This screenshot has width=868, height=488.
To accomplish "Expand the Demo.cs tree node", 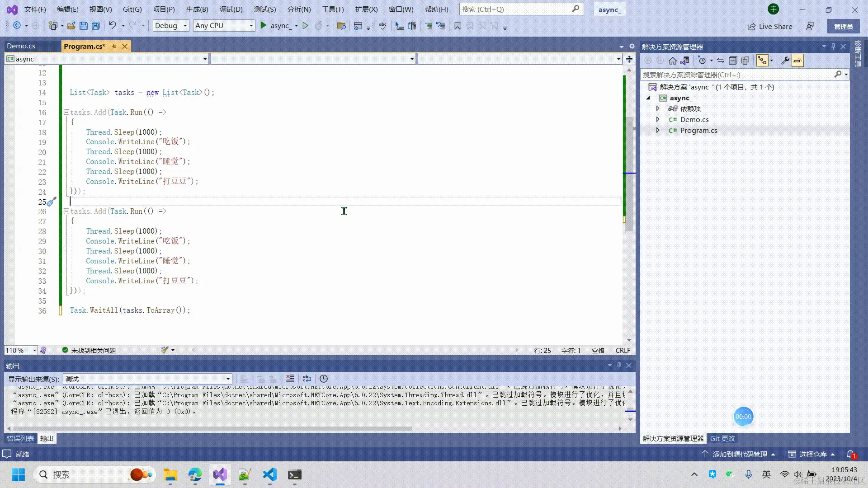I will pyautogui.click(x=658, y=119).
